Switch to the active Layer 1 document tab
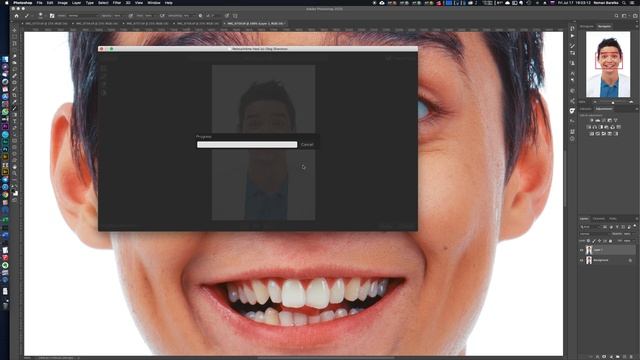The height and width of the screenshot is (360, 640). pos(254,24)
